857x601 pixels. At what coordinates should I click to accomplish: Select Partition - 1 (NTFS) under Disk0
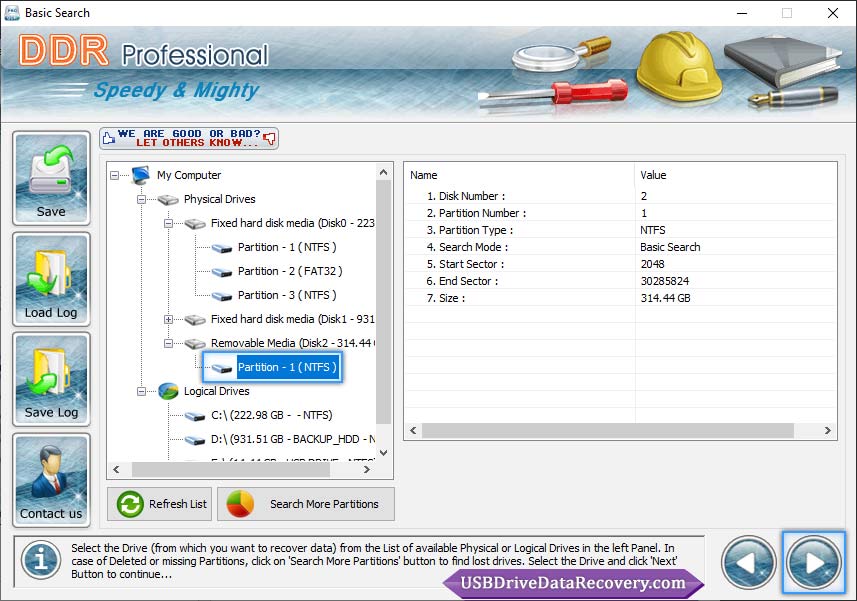tap(287, 247)
